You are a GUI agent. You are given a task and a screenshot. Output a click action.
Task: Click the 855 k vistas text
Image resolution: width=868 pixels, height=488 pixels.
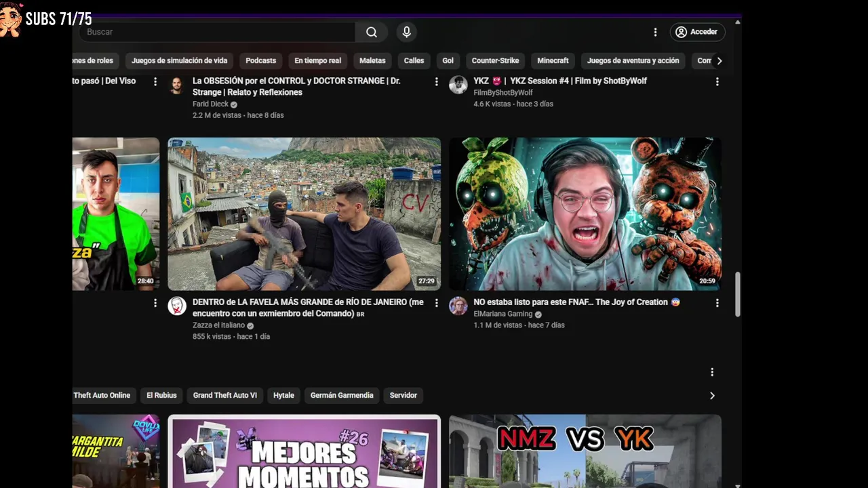pyautogui.click(x=212, y=337)
